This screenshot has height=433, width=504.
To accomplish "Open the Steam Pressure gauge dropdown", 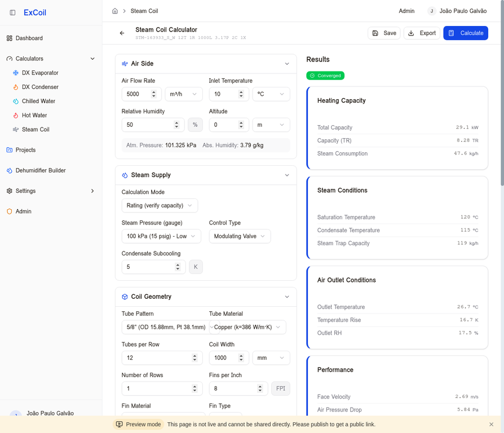I will pos(161,236).
